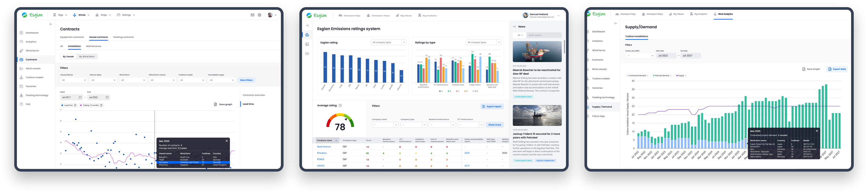Remove the Planned demand series chip
This screenshot has width=868, height=193.
pos(671,76)
